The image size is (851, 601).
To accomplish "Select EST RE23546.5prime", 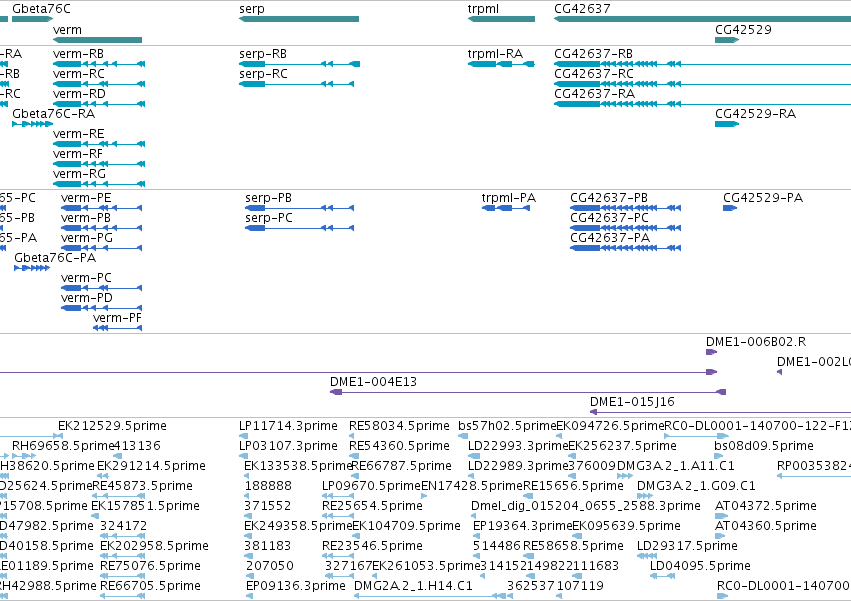I will 372,546.
